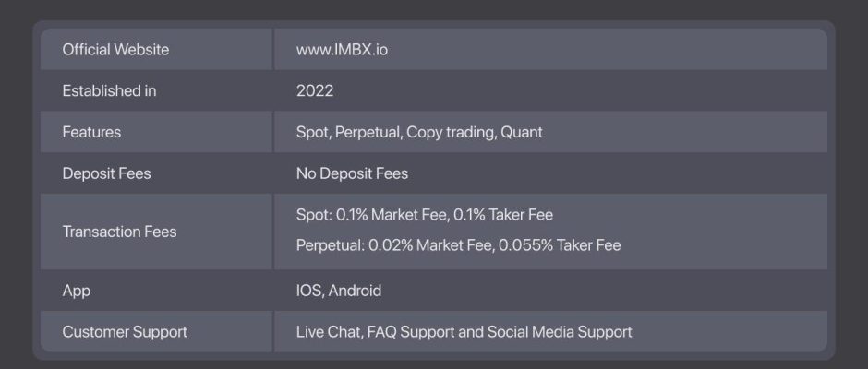The image size is (868, 369).
Task: Click the word Quant in Features
Action: tap(522, 132)
